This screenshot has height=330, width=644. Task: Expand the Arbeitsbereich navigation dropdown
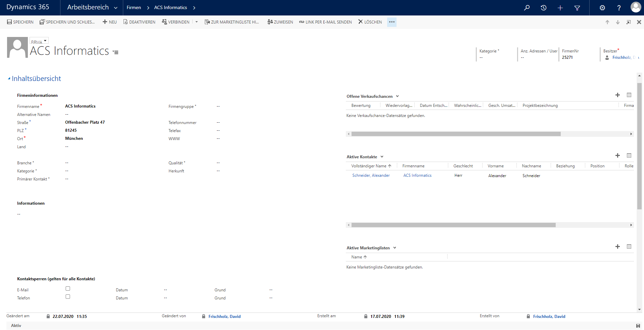click(116, 8)
